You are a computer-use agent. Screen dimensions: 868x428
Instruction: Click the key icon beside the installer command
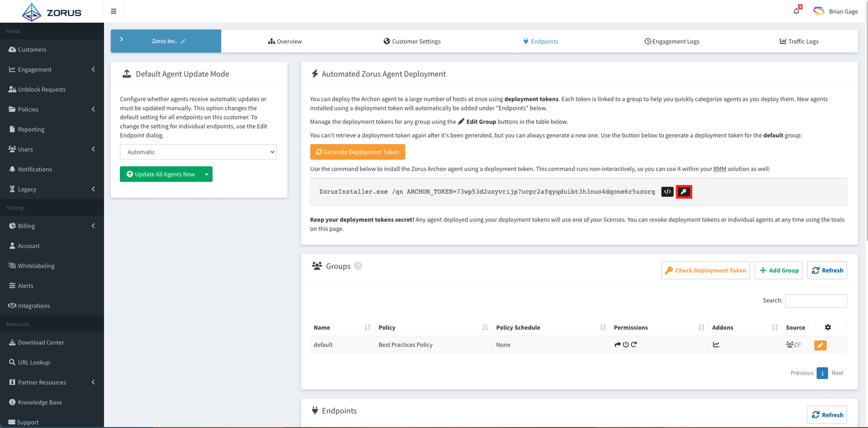pos(684,192)
